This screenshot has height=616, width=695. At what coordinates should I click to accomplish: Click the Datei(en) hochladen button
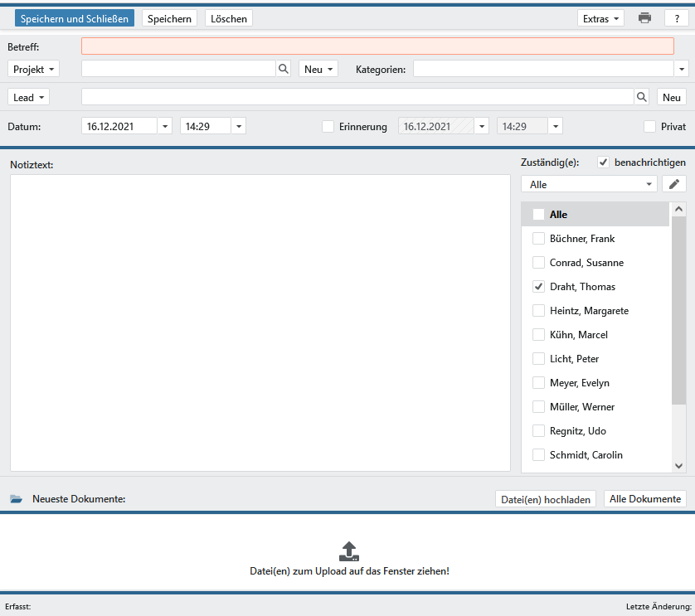point(546,499)
